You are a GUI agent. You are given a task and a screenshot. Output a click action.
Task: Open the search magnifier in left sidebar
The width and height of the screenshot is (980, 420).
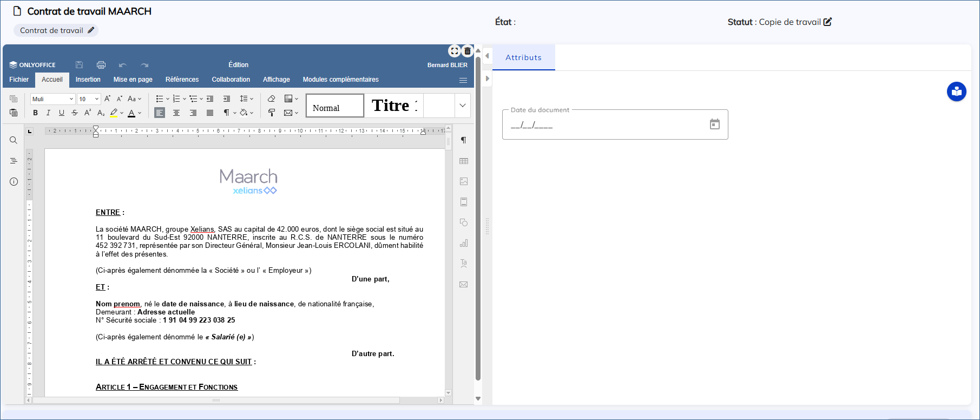pyautogui.click(x=14, y=140)
